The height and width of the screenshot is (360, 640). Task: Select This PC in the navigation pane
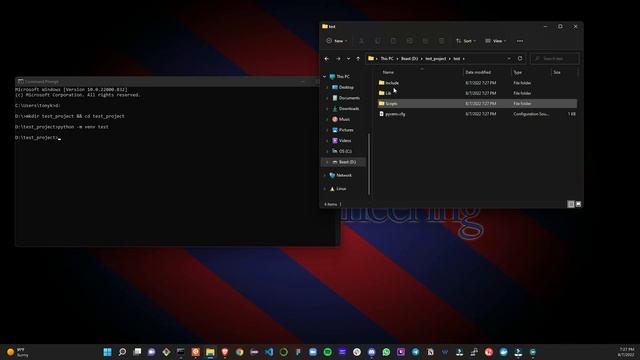tap(342, 77)
